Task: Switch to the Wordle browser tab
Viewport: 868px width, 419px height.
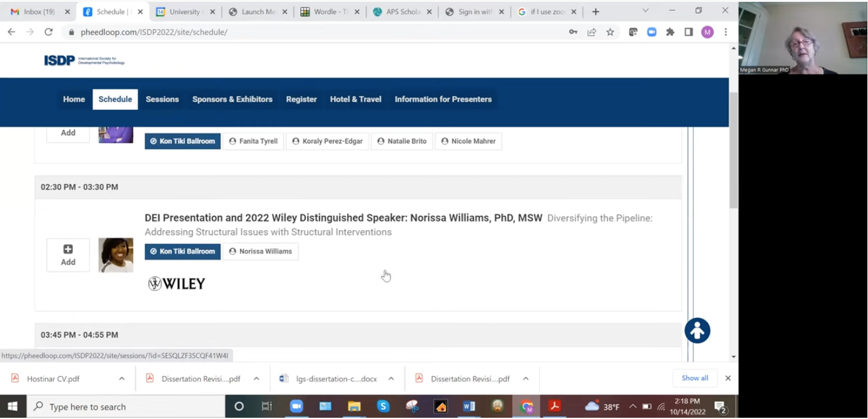Action: (x=327, y=10)
